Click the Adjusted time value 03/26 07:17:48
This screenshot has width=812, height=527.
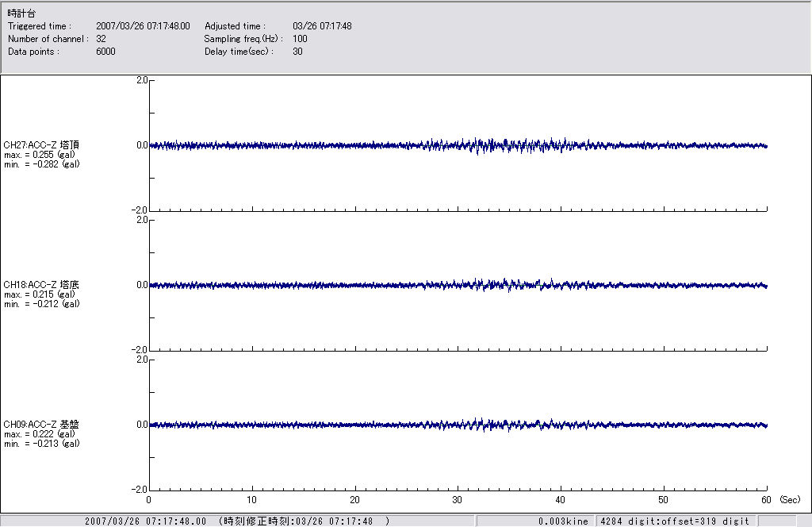point(322,26)
